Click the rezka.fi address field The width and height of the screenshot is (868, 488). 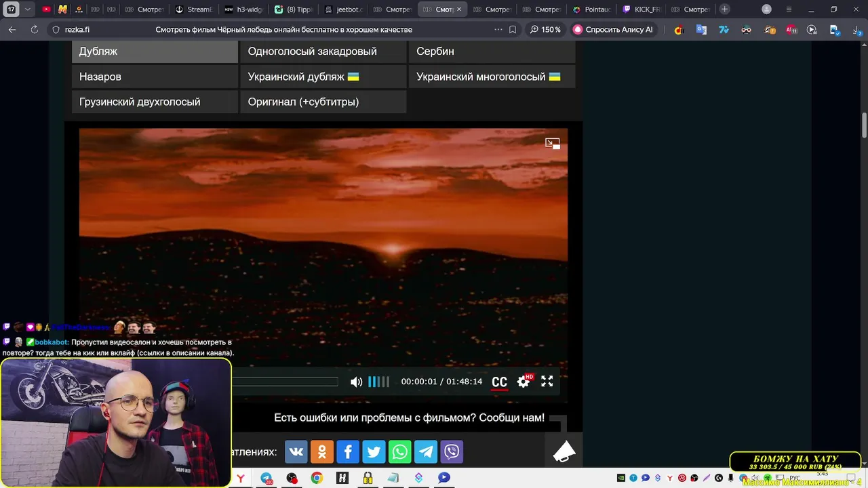(x=77, y=30)
